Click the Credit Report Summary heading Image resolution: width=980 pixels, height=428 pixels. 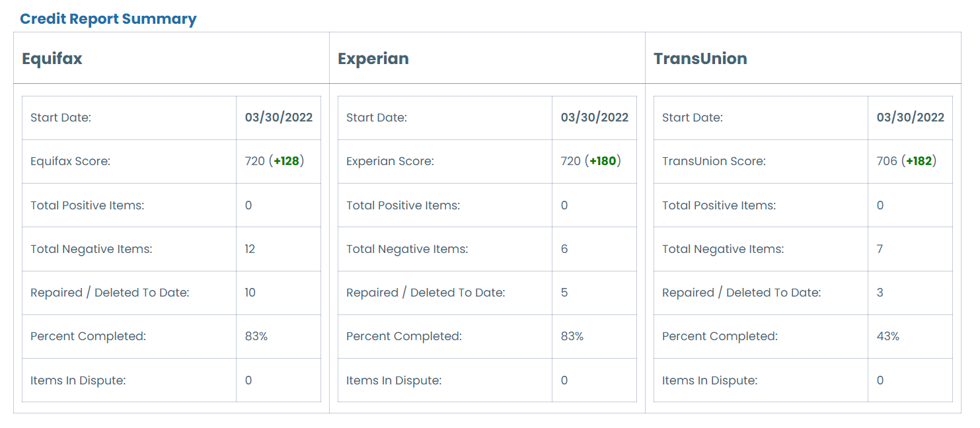(108, 18)
